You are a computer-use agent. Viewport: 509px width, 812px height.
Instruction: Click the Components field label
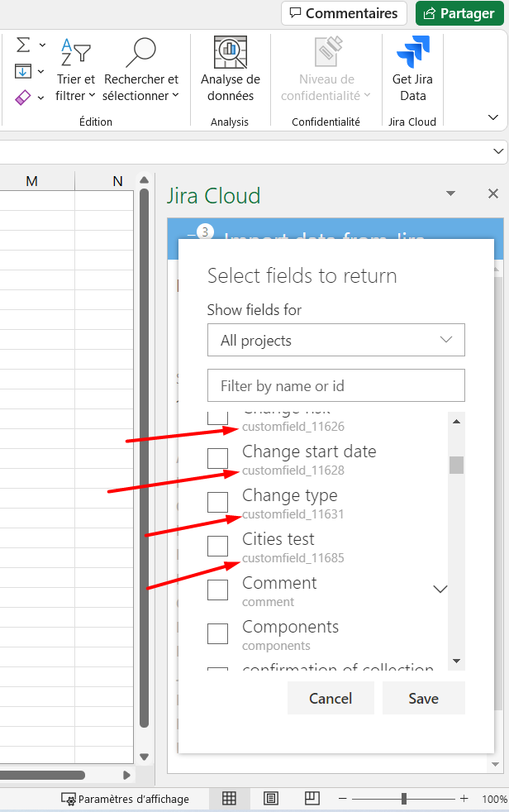coord(291,627)
